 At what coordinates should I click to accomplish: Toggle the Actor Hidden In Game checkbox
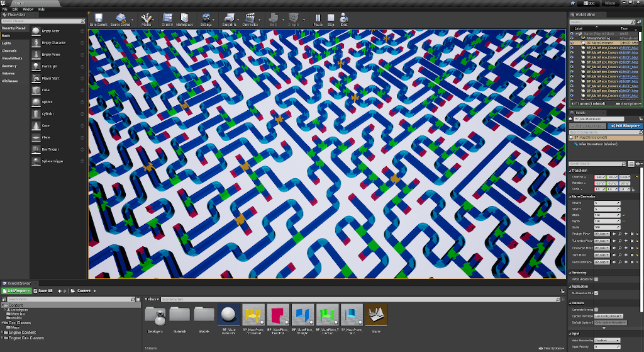pyautogui.click(x=596, y=279)
